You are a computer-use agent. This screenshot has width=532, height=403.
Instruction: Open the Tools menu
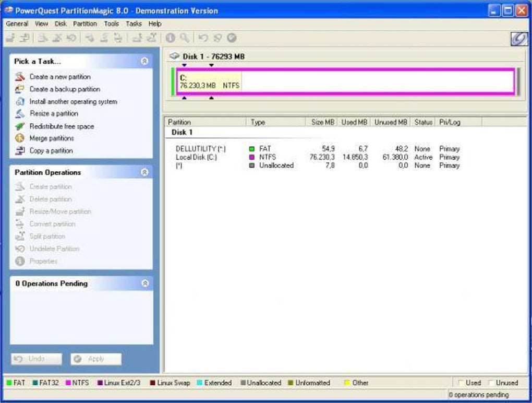click(112, 24)
